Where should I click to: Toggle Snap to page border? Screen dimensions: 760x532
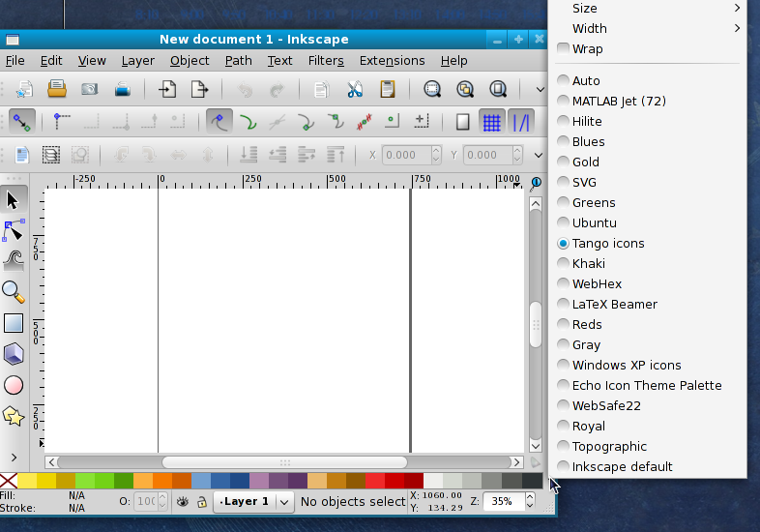tap(462, 122)
